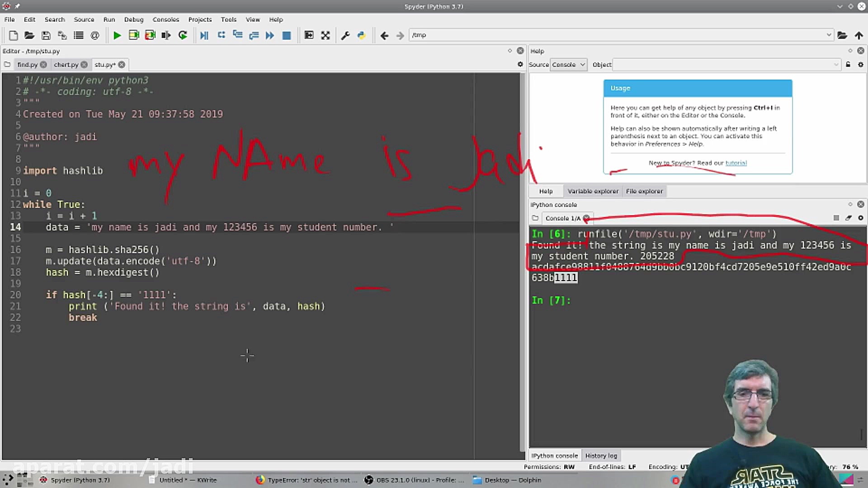Run the file with green play button
The width and height of the screenshot is (868, 488).
[x=117, y=35]
